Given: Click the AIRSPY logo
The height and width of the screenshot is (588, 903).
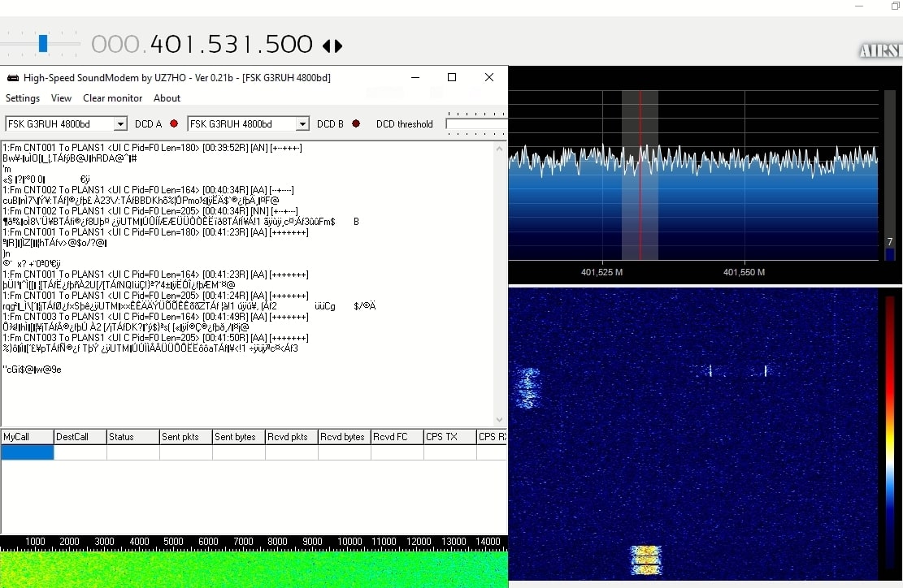Looking at the screenshot, I should (x=880, y=51).
